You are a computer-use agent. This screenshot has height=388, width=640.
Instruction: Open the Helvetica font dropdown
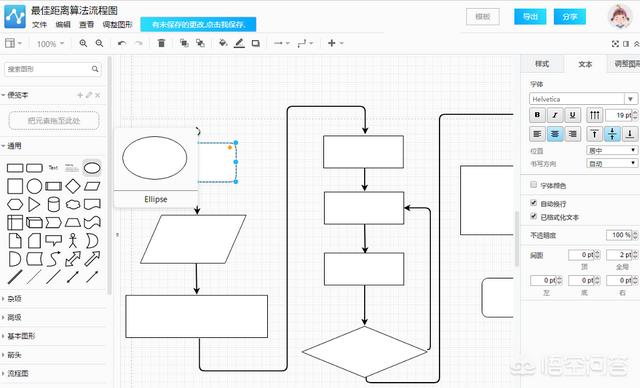[x=583, y=99]
